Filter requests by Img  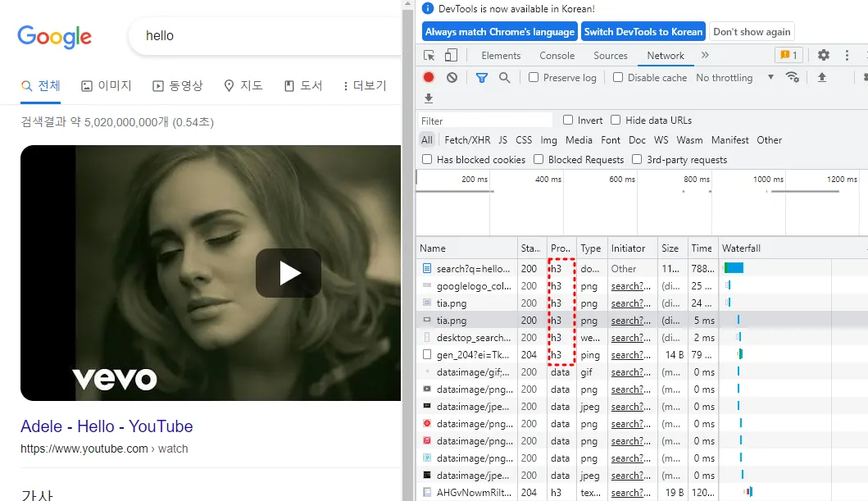pyautogui.click(x=548, y=140)
